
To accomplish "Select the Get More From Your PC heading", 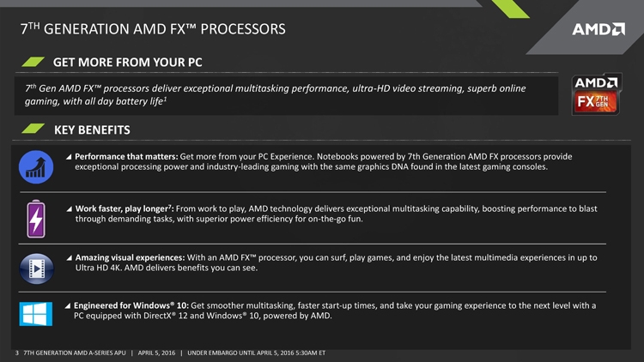I will (128, 63).
